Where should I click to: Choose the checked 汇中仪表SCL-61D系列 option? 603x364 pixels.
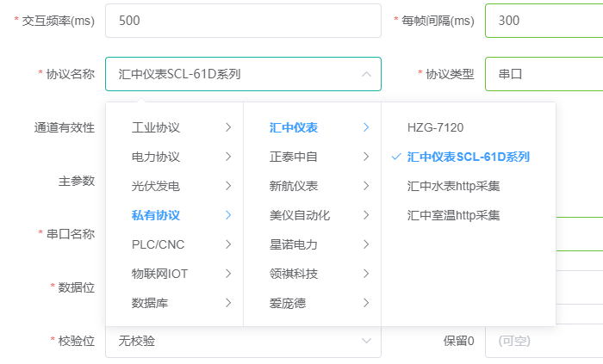469,157
